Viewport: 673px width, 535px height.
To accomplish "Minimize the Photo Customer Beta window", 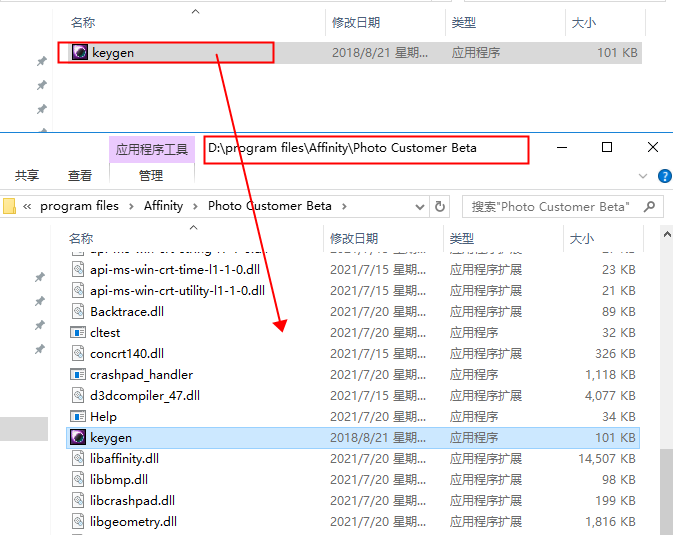I will click(x=562, y=147).
